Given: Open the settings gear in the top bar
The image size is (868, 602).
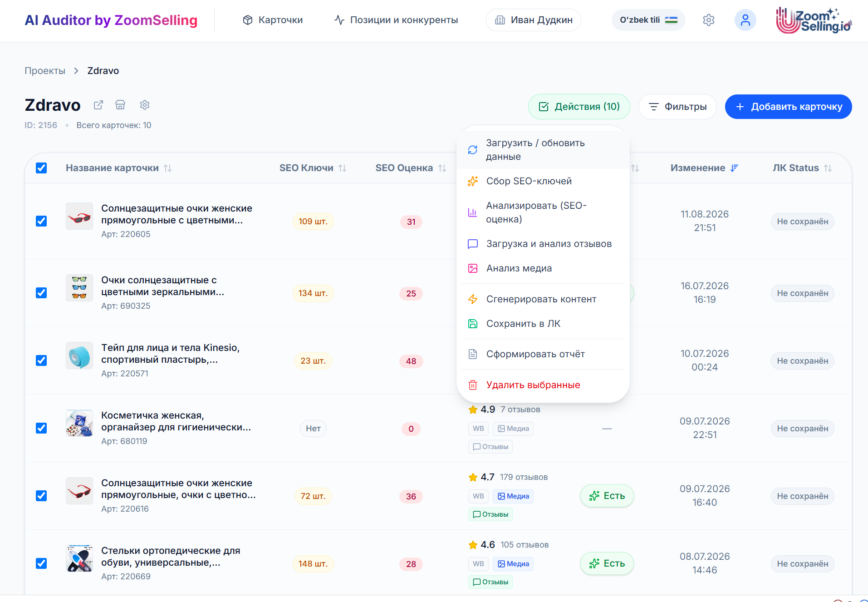Looking at the screenshot, I should 709,20.
